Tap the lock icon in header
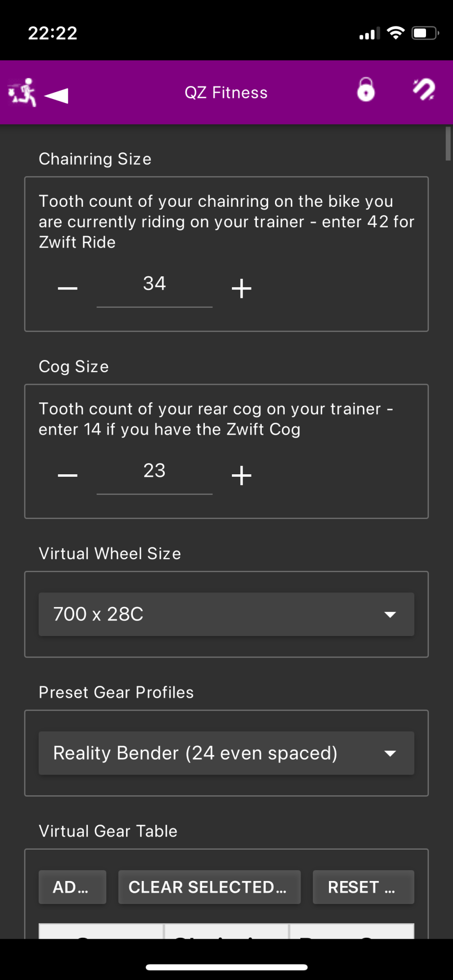 click(366, 90)
